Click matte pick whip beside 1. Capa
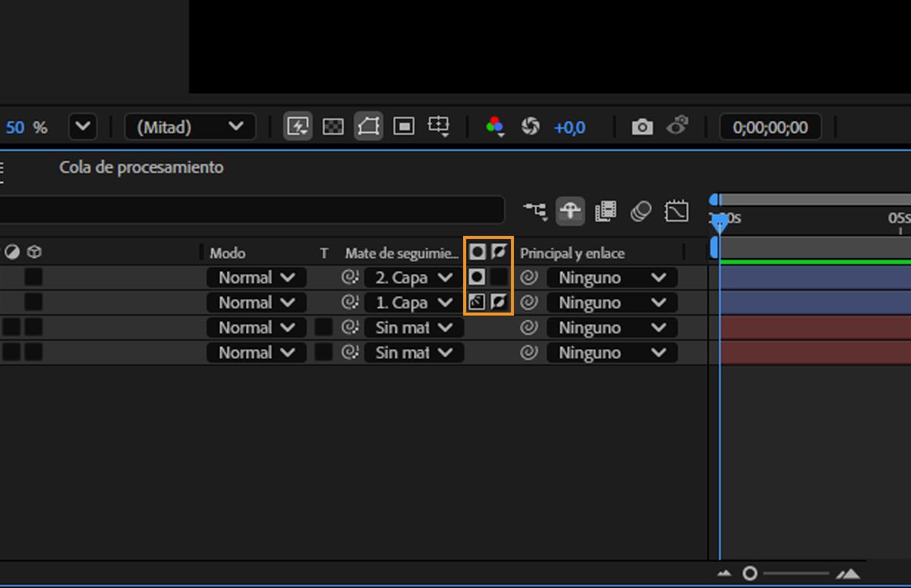Viewport: 911px width, 588px height. tap(350, 303)
